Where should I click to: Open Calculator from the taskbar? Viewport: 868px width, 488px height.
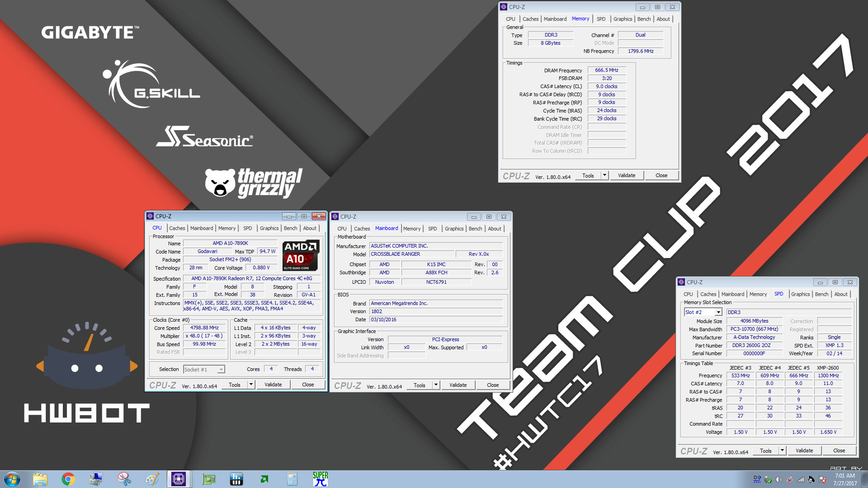[292, 479]
